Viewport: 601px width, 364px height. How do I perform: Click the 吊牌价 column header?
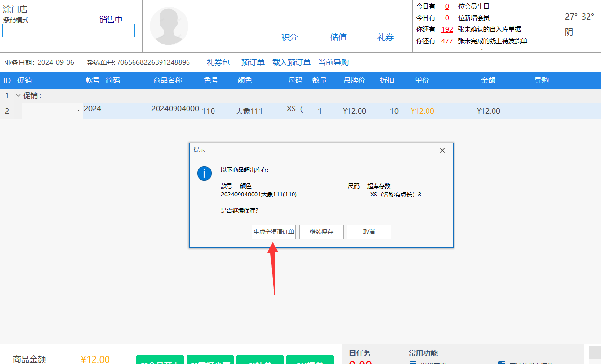354,80
